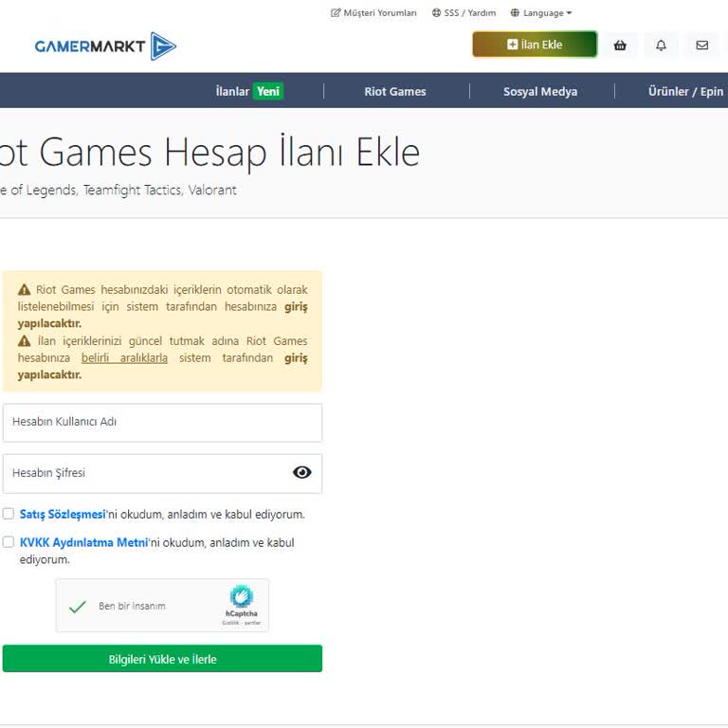This screenshot has height=728, width=728.
Task: Open the KVKK Aydınlatma Metni link
Action: (84, 542)
